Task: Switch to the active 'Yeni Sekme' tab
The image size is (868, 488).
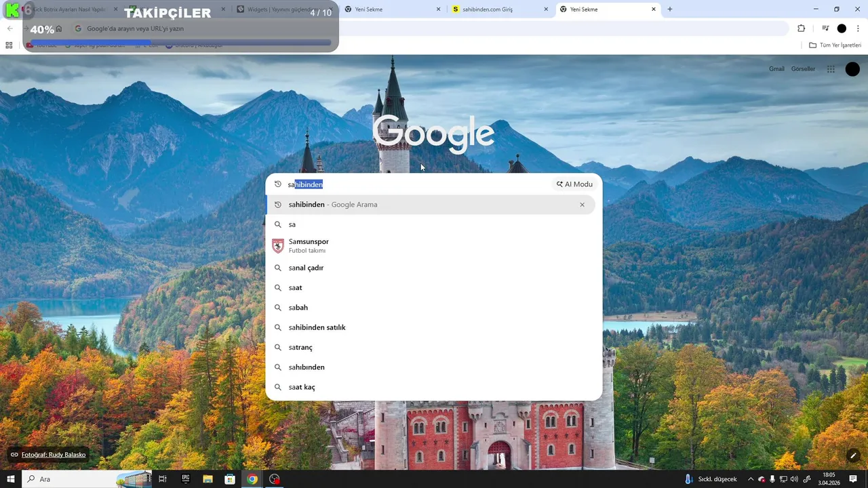Action: 607,9
